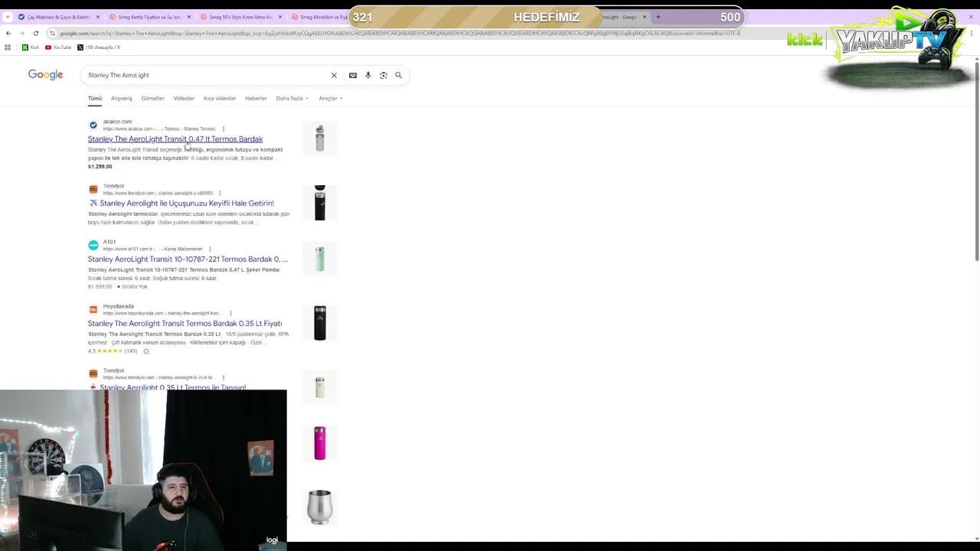Select the Kısa videolar filter
This screenshot has width=980, height=551.
[x=220, y=98]
